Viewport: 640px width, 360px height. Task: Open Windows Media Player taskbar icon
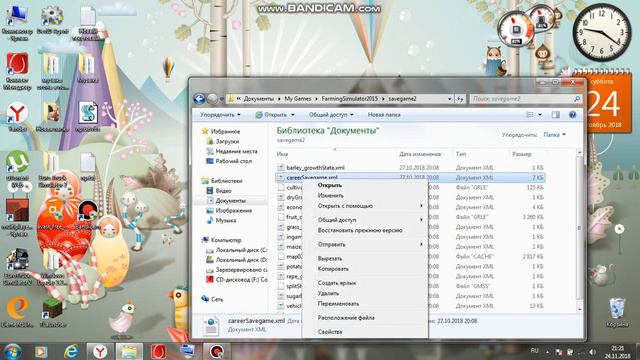point(41,351)
